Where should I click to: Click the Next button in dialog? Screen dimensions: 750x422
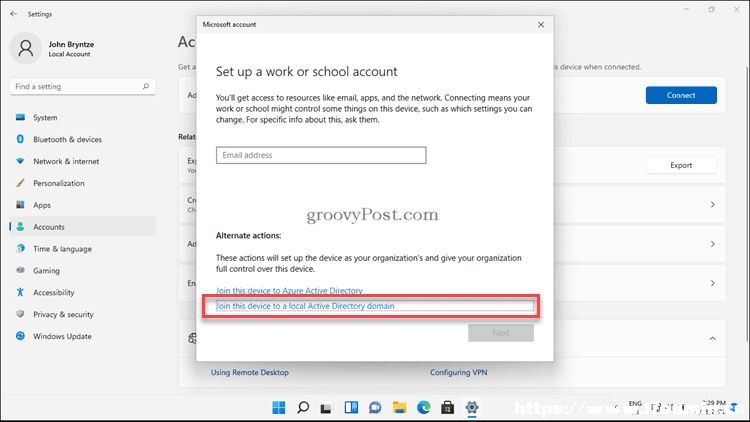coord(501,333)
